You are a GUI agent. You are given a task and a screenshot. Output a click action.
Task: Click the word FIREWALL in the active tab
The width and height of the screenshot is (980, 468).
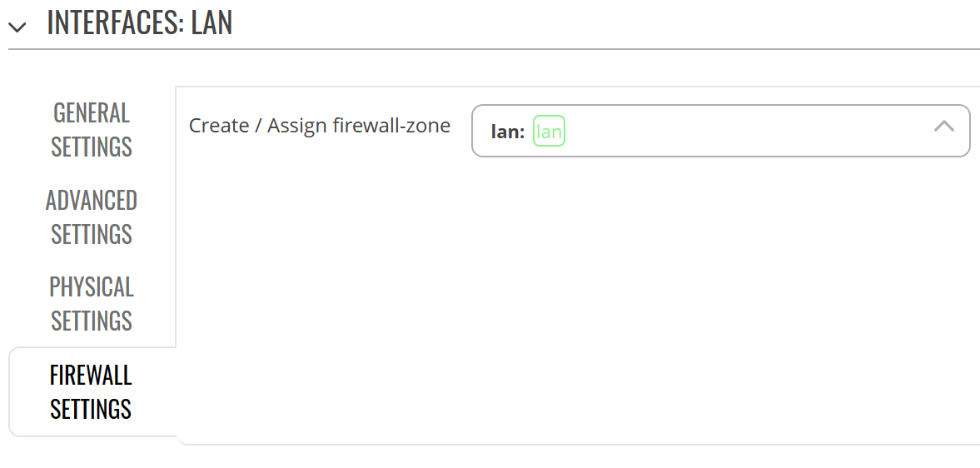pos(92,375)
